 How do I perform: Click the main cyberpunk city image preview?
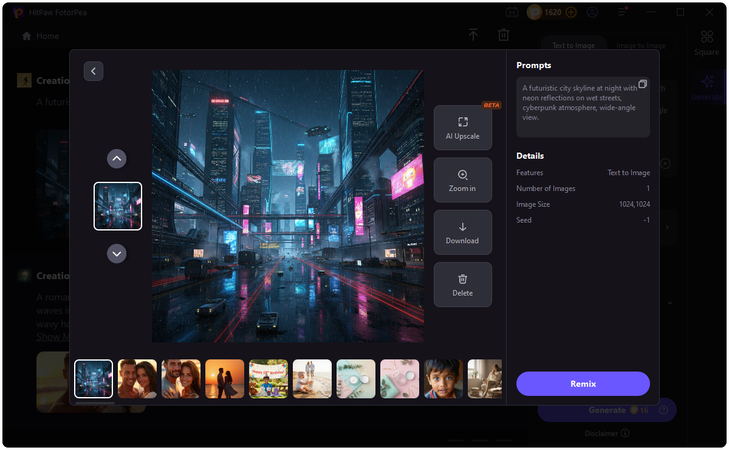click(287, 206)
